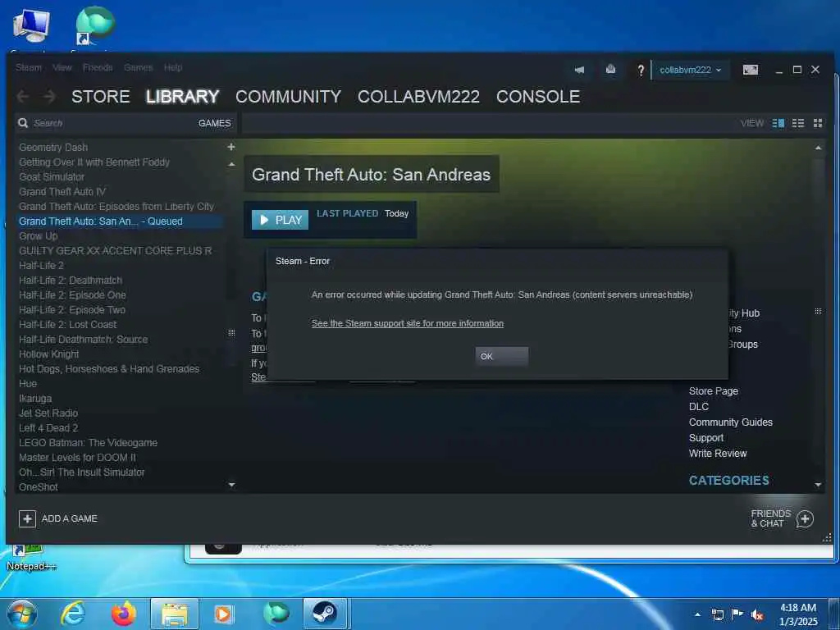Open the COLLABVM222 profile tab
This screenshot has width=840, height=630.
[418, 97]
